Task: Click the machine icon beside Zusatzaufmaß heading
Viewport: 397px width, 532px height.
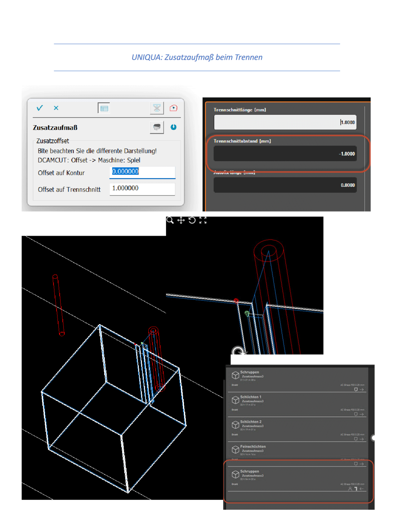Action: click(x=157, y=127)
